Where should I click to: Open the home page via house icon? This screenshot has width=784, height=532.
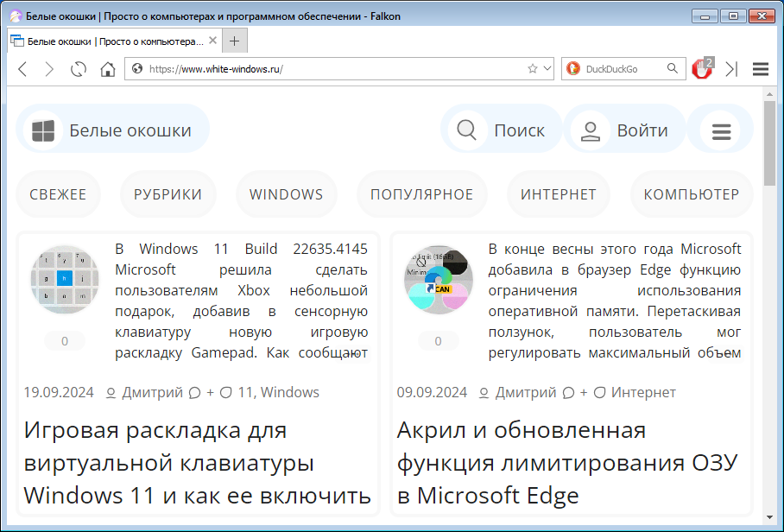pos(108,69)
